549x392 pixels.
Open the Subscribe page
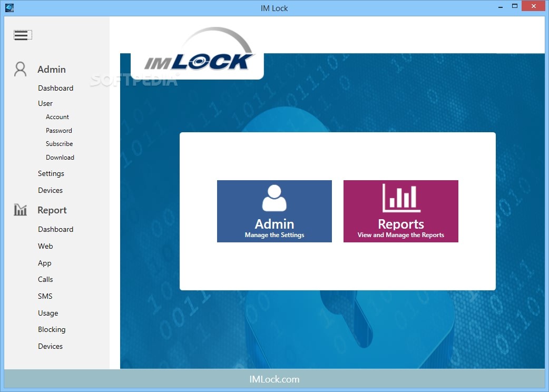tap(59, 144)
